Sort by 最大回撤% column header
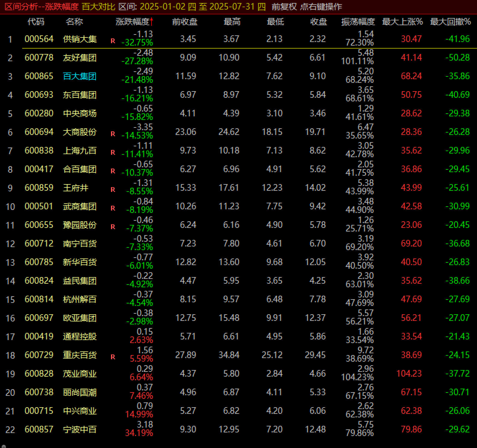 pyautogui.click(x=450, y=22)
